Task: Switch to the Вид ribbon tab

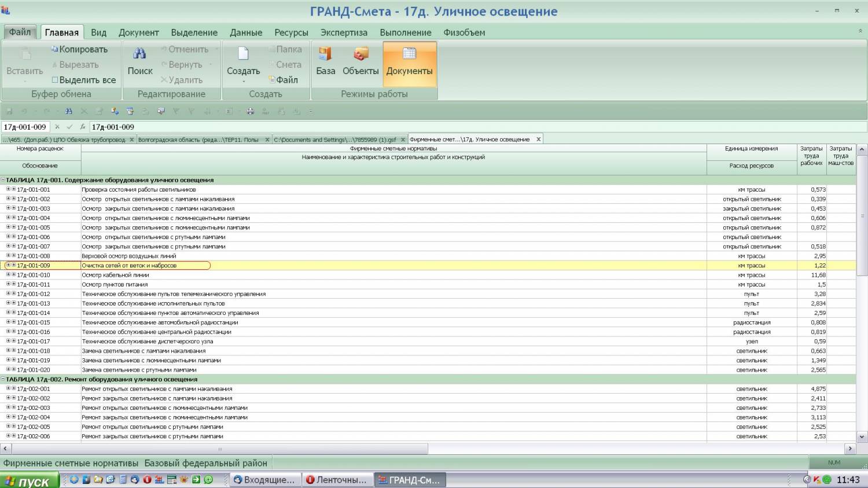Action: [x=98, y=32]
